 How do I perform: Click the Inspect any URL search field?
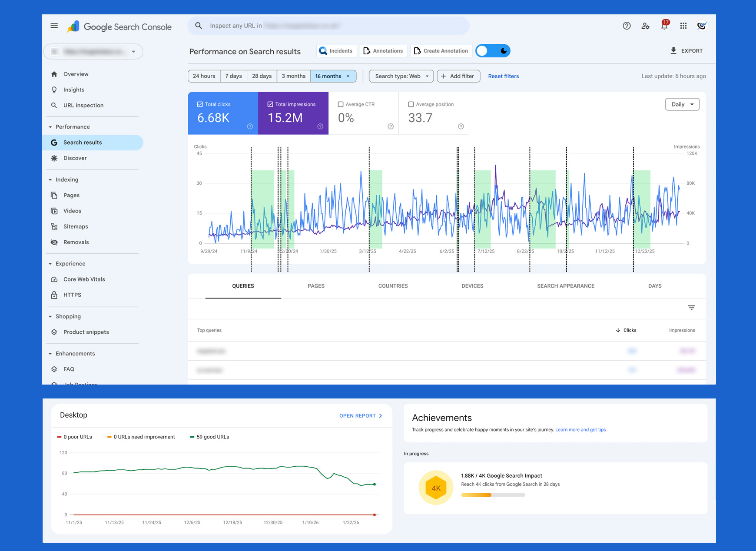[328, 26]
